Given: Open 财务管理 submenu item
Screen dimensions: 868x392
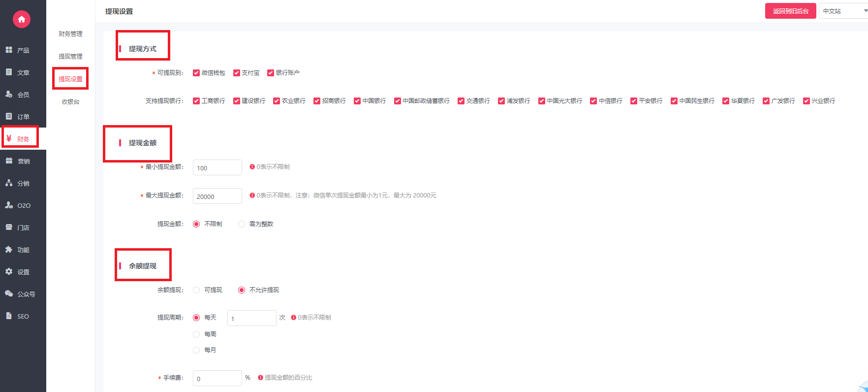Looking at the screenshot, I should click(x=71, y=34).
